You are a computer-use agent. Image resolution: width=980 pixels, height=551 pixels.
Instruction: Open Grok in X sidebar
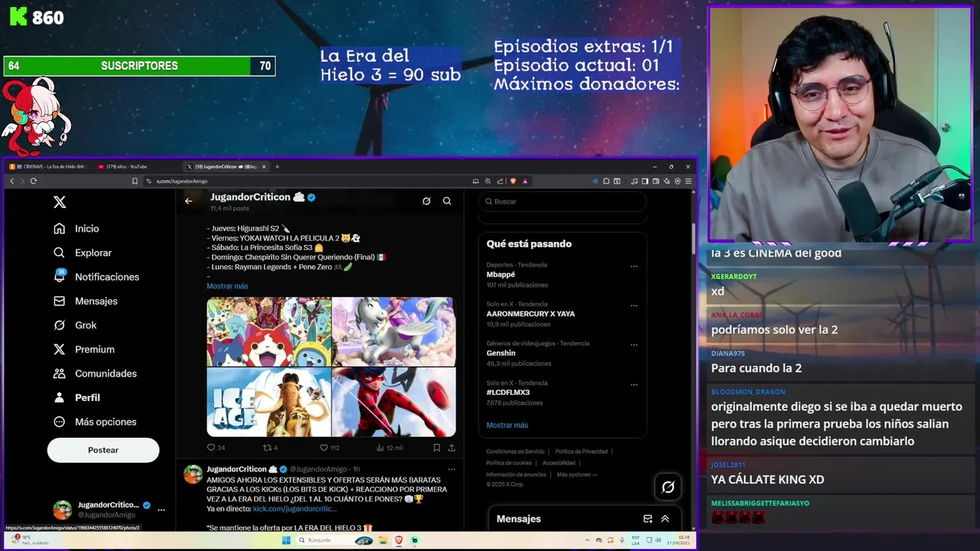coord(75,325)
